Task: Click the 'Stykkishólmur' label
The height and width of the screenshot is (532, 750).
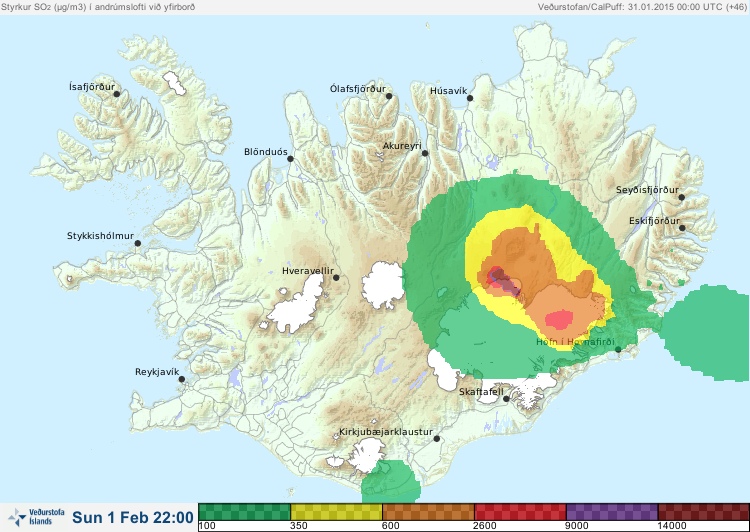Action: tap(100, 236)
